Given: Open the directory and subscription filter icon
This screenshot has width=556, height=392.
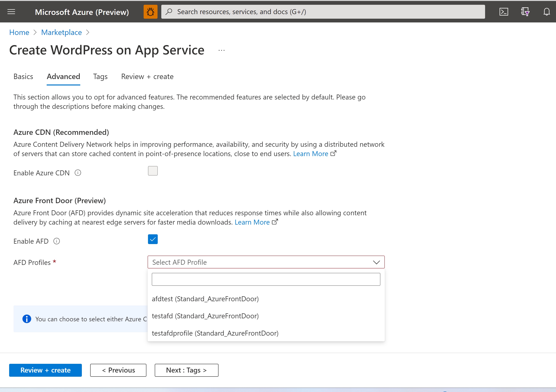Looking at the screenshot, I should [525, 12].
